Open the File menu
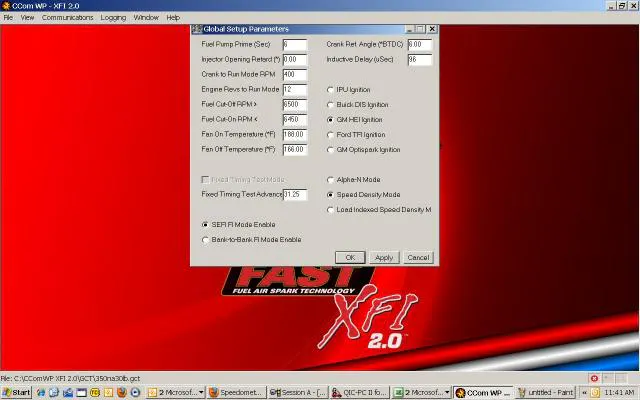Screen dimensions: 640x400 click(8, 18)
